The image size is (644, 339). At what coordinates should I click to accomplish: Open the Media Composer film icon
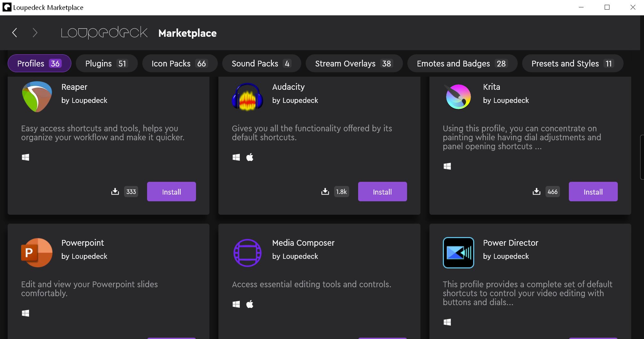pos(247,252)
